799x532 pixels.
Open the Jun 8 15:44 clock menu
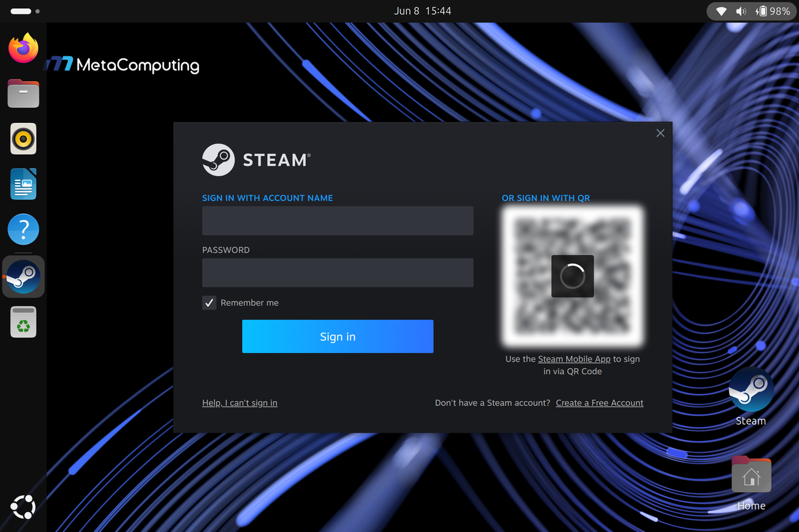tap(423, 11)
